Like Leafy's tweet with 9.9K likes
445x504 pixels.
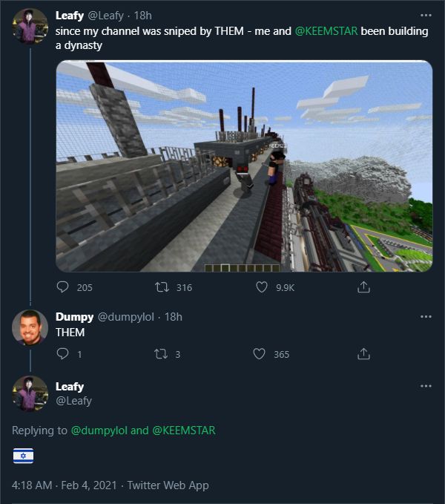(x=260, y=287)
